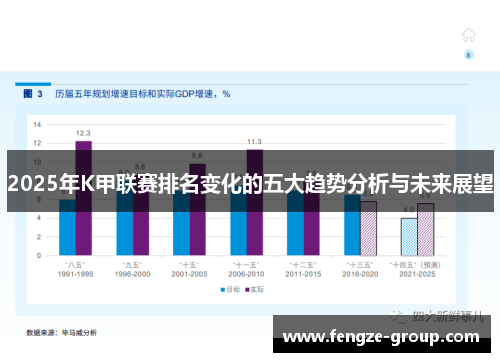This screenshot has width=500, height=362.
Task: Click the page number 8 badge
Action: [x=469, y=55]
